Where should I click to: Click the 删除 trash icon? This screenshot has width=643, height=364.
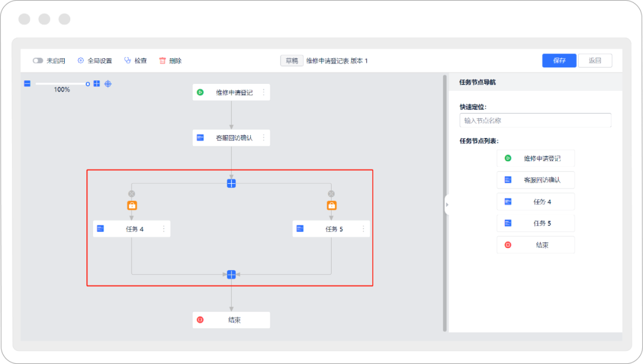click(x=162, y=61)
